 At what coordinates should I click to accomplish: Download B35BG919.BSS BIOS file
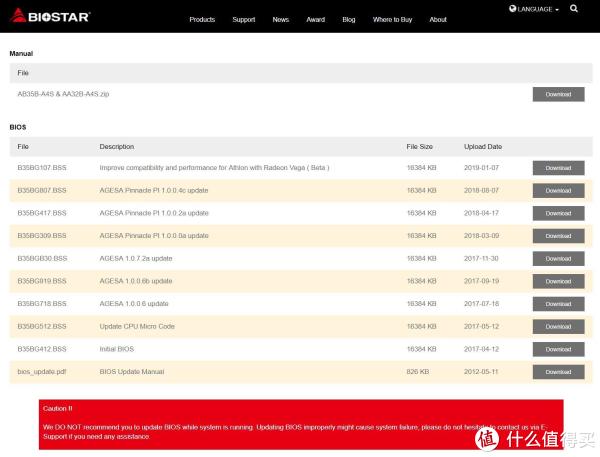558,281
